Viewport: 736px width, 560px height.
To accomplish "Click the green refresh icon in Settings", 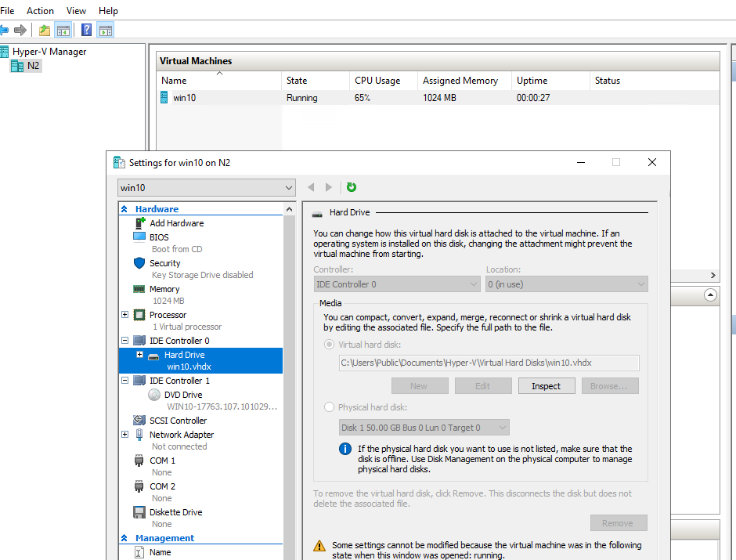I will [351, 187].
